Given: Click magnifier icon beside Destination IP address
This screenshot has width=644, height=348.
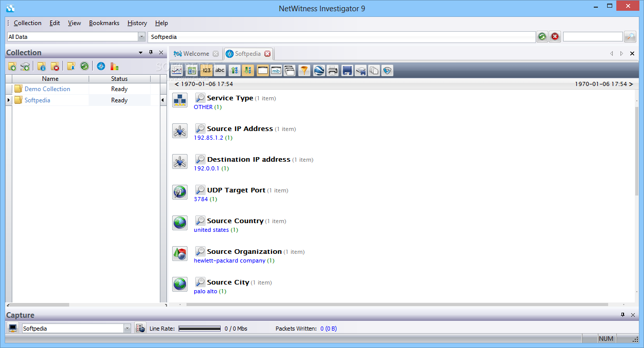Looking at the screenshot, I should (200, 159).
